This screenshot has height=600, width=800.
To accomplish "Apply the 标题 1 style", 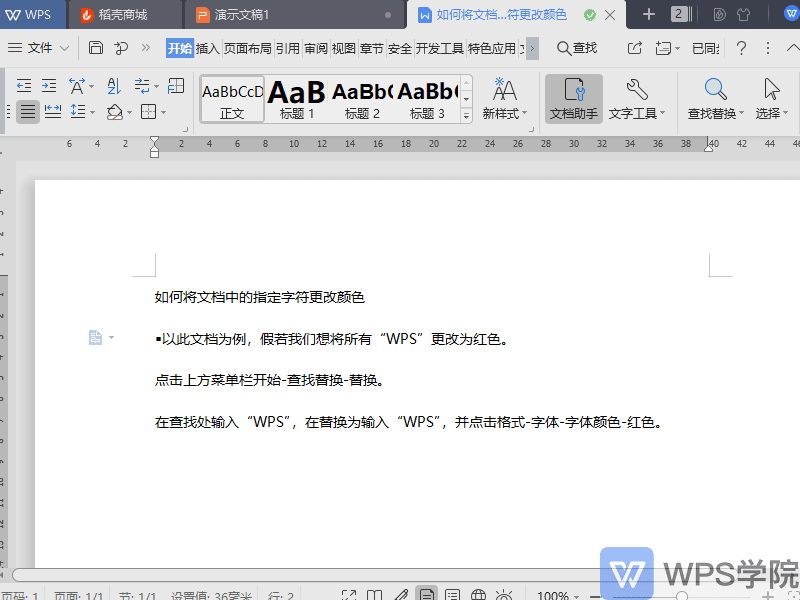I will click(x=296, y=99).
